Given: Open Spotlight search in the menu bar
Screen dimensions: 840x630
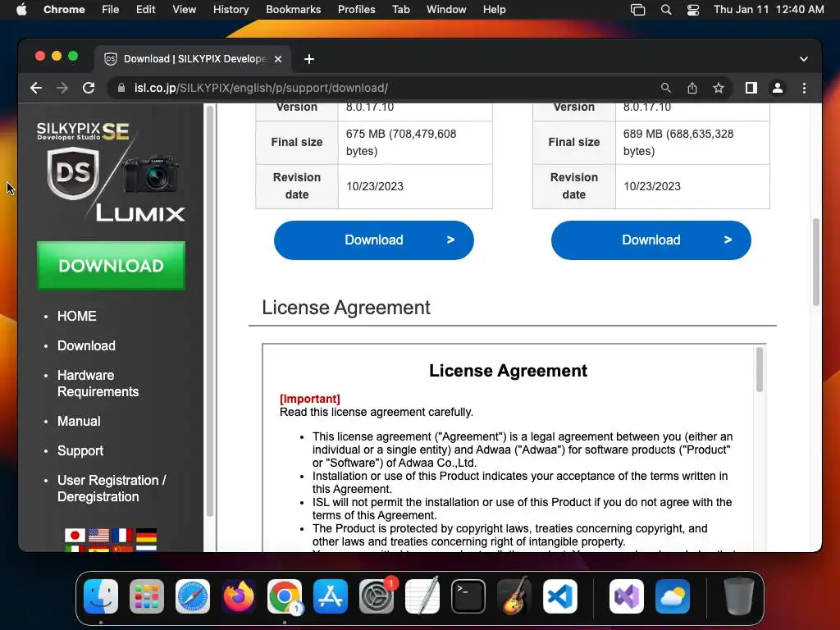Looking at the screenshot, I should (666, 10).
